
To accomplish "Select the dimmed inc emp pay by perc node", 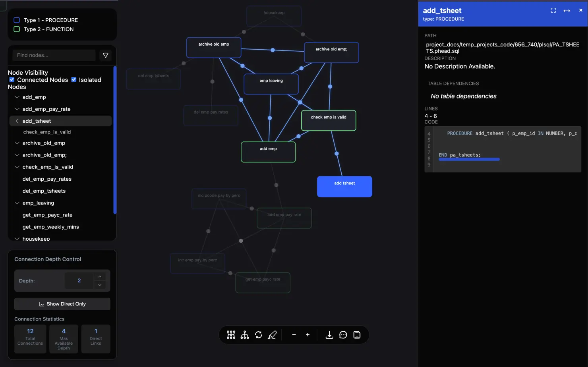I will click(197, 263).
